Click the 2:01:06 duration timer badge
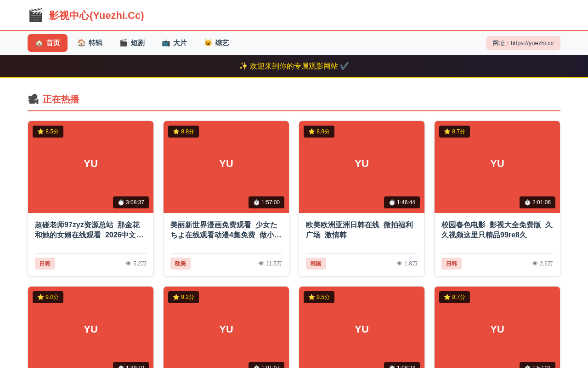588x368 pixels. coord(537,202)
